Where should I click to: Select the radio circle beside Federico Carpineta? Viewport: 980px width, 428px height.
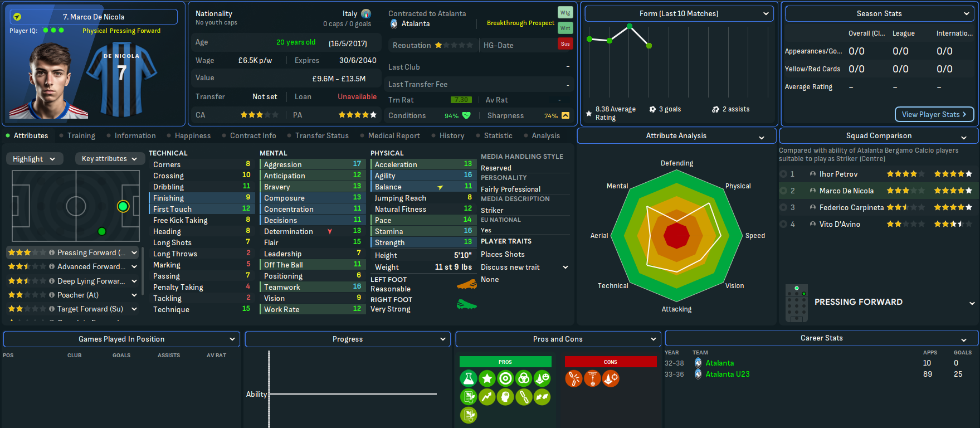point(784,207)
